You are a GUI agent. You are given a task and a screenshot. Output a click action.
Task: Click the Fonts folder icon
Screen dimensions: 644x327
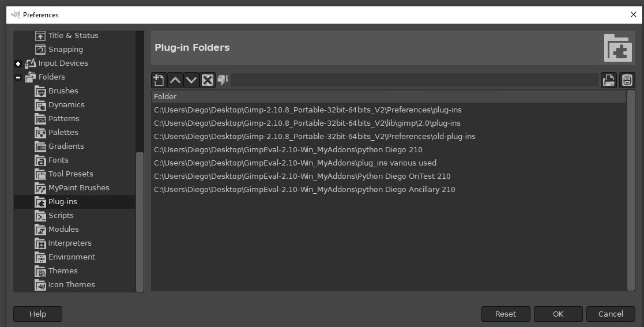click(40, 161)
